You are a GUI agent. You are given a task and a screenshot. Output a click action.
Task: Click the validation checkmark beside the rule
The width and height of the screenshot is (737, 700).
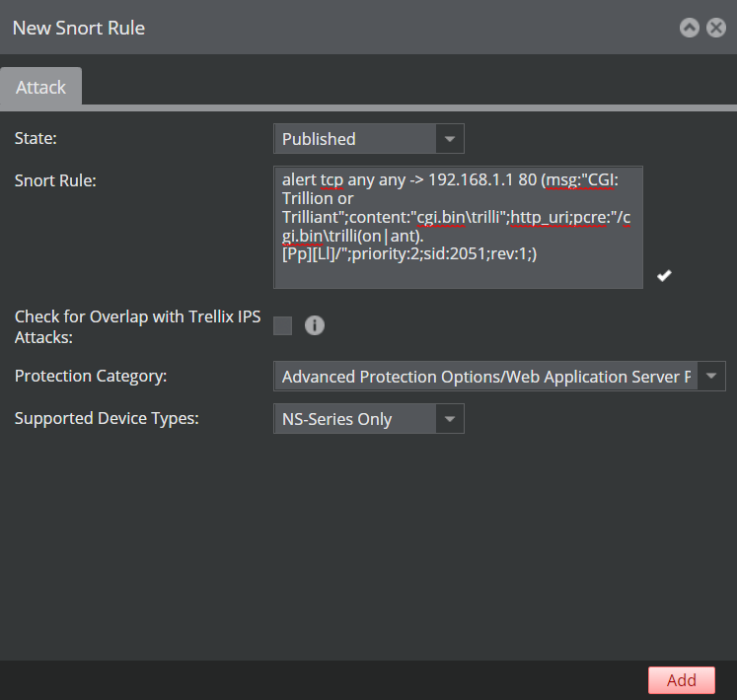tap(664, 275)
